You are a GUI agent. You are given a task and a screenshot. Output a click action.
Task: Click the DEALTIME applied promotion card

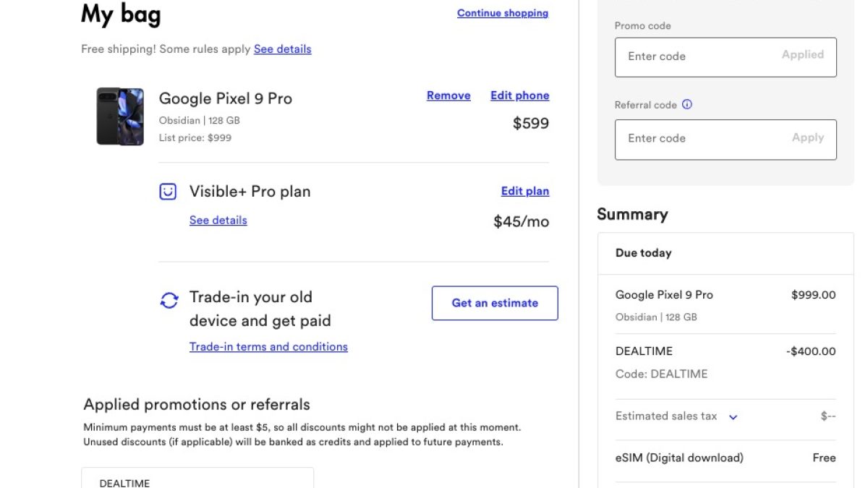[x=197, y=479]
